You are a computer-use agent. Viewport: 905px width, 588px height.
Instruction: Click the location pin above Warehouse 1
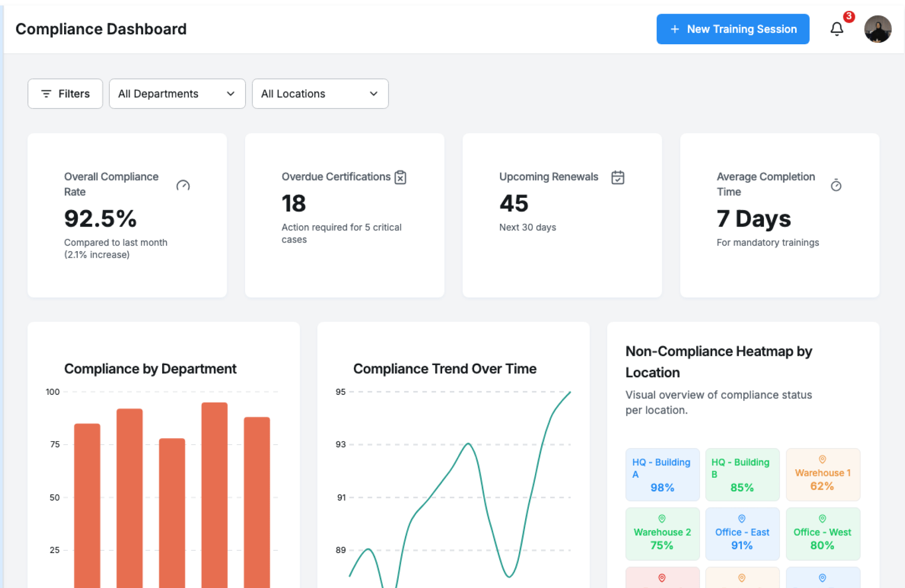tap(822, 459)
